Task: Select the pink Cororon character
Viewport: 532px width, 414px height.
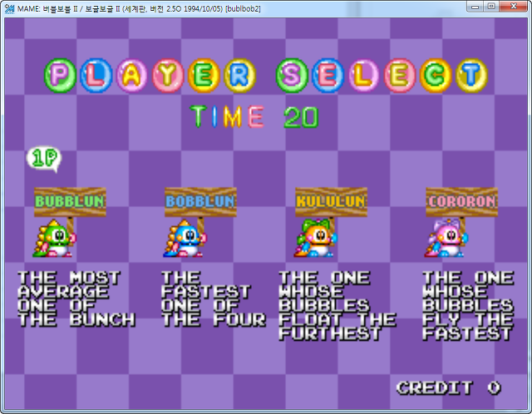Action: click(x=446, y=238)
